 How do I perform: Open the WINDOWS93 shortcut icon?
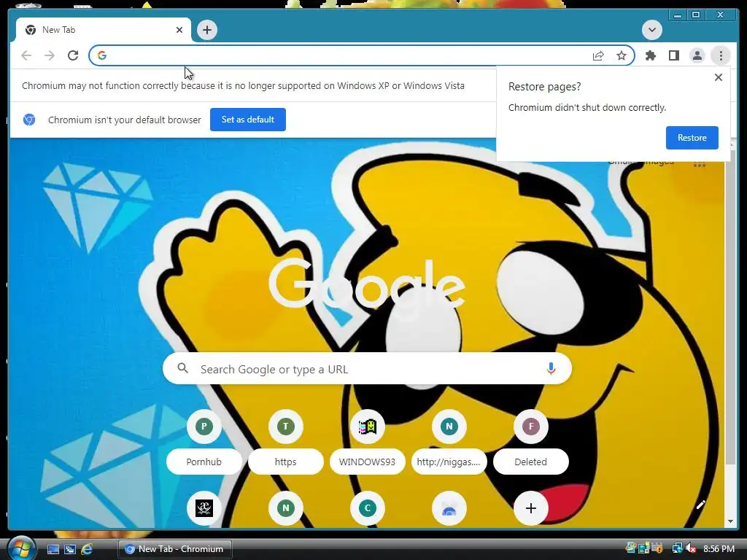(368, 426)
